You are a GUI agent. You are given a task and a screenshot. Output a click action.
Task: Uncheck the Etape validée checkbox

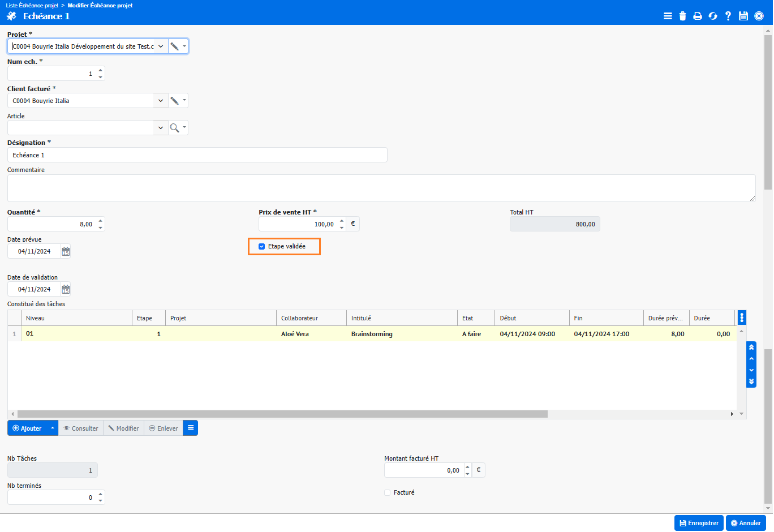tap(261, 246)
